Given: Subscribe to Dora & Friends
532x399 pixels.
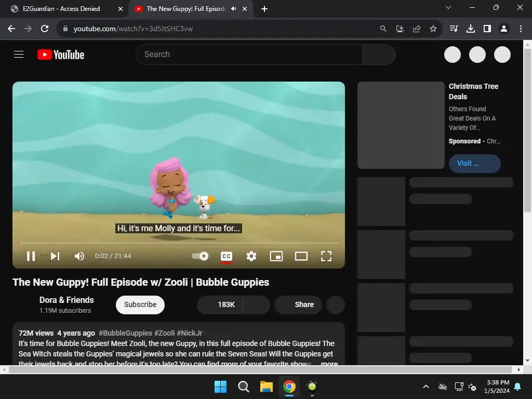Looking at the screenshot, I should coord(140,304).
